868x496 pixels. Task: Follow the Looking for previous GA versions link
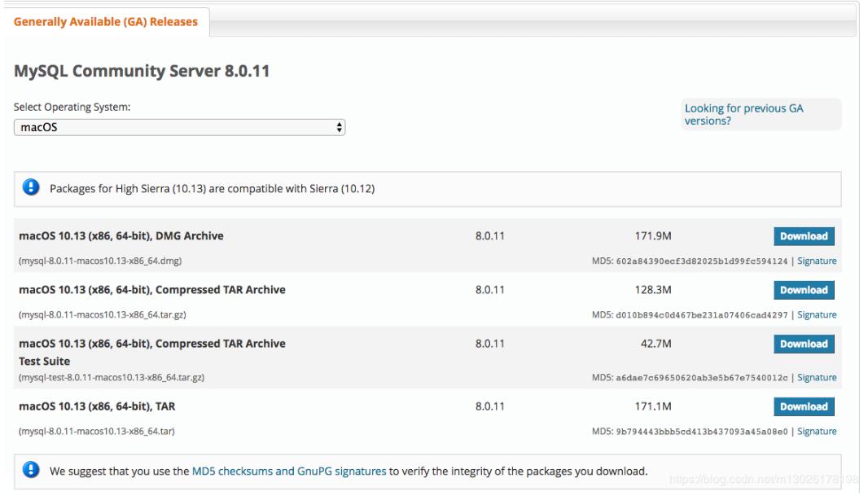(x=743, y=115)
